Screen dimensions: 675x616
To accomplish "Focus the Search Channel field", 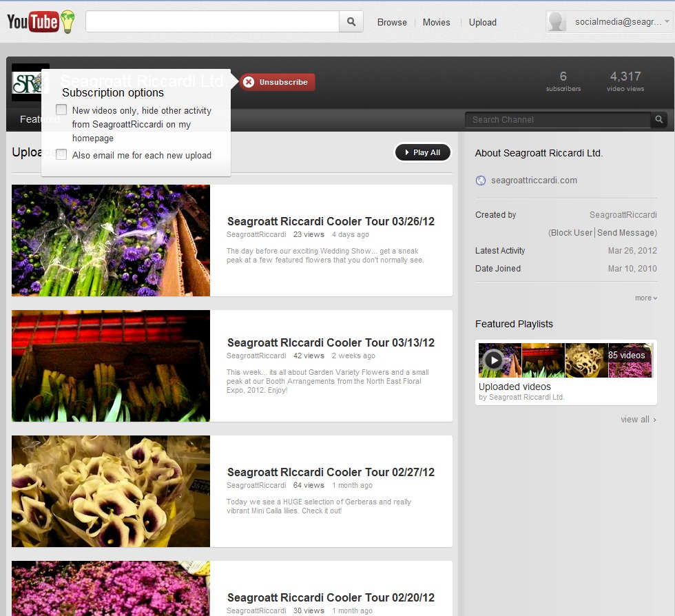I will click(x=558, y=119).
